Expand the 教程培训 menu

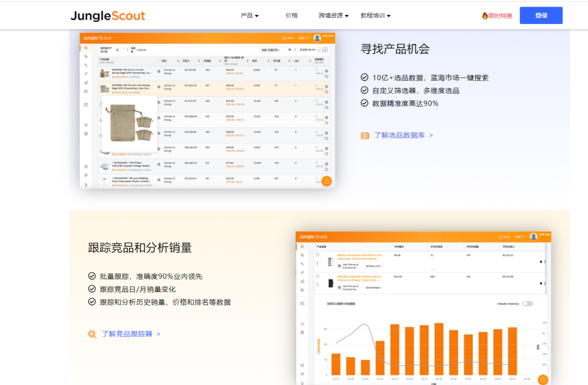[x=375, y=16]
